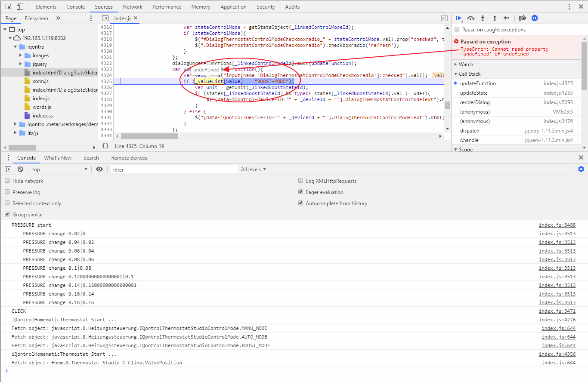Open index.js:3471 link for CLICK log
This screenshot has width=588, height=382.
click(557, 311)
